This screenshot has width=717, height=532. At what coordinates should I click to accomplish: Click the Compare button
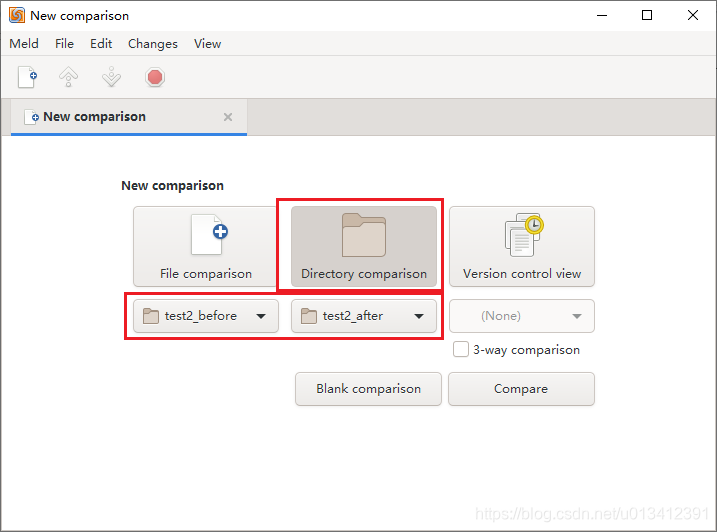click(521, 389)
